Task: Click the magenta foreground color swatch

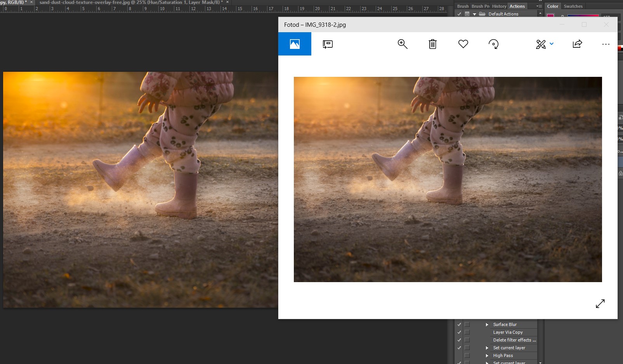Action: pyautogui.click(x=550, y=16)
